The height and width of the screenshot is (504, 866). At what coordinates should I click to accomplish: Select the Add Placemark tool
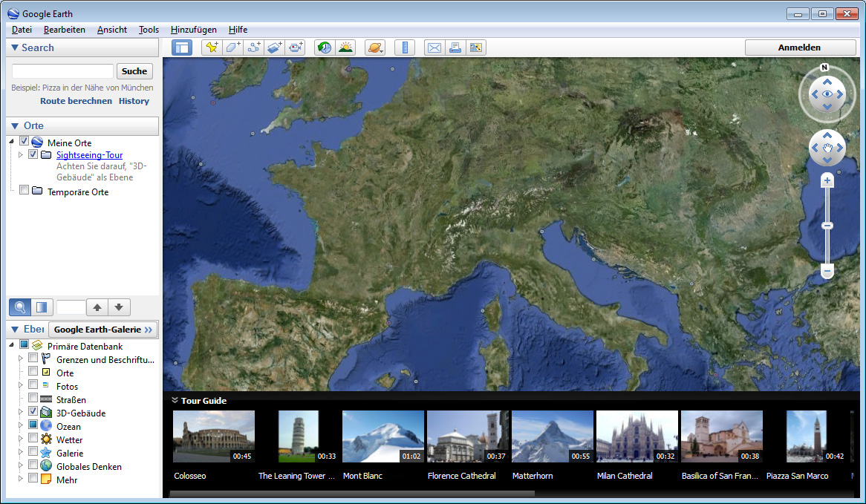pyautogui.click(x=212, y=47)
